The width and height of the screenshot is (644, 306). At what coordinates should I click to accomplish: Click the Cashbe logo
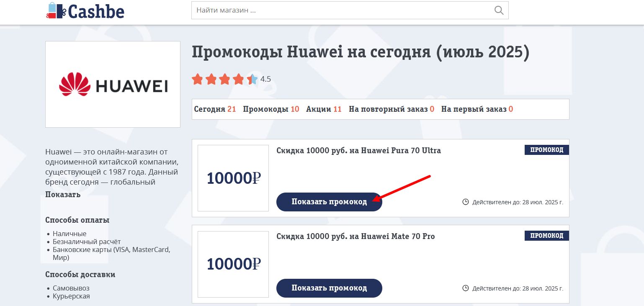point(85,10)
